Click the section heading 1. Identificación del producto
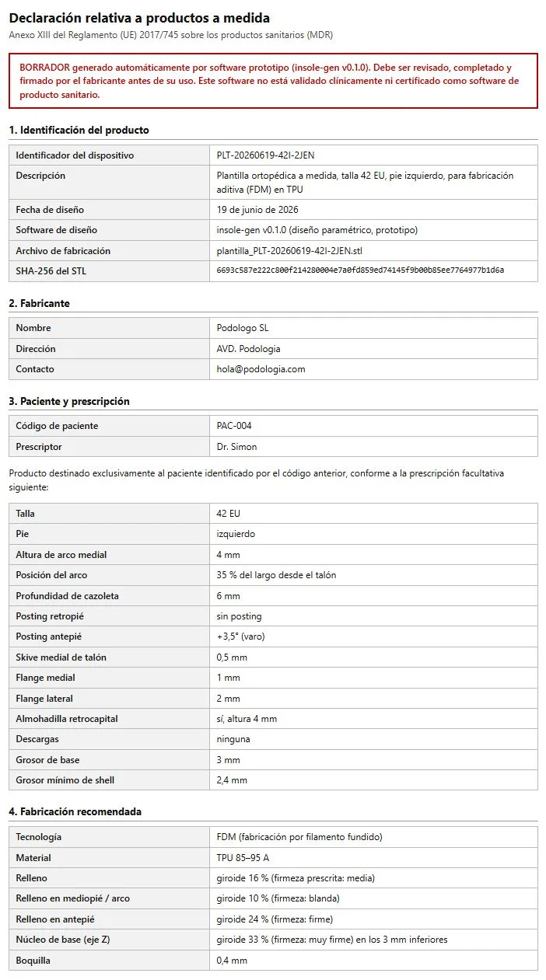Image resolution: width=546 pixels, height=980 pixels. pos(79,130)
